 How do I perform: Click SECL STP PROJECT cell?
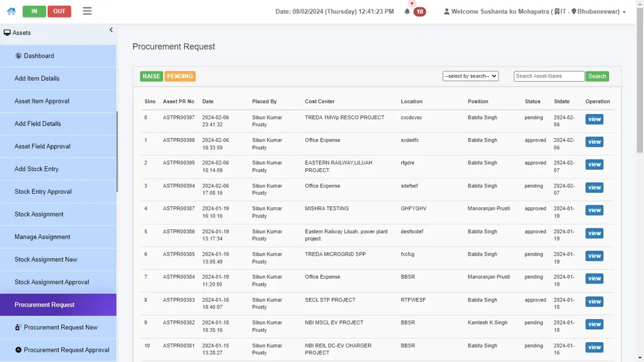pyautogui.click(x=330, y=300)
